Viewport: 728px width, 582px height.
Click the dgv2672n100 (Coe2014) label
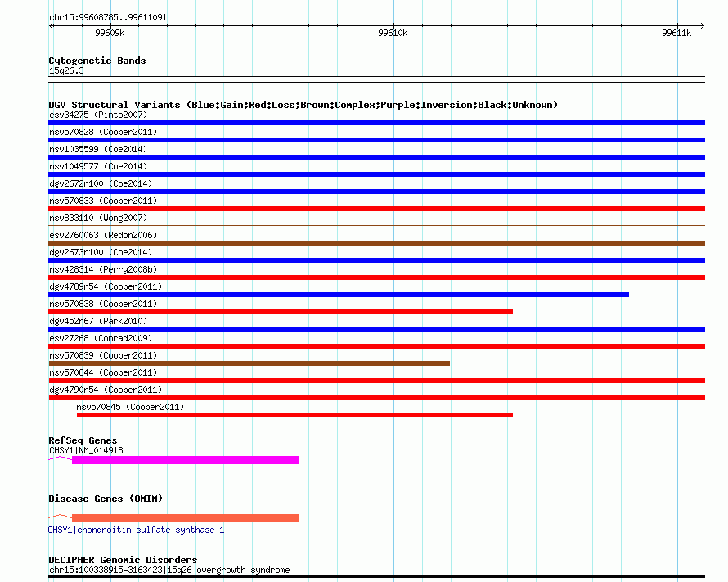click(x=101, y=183)
